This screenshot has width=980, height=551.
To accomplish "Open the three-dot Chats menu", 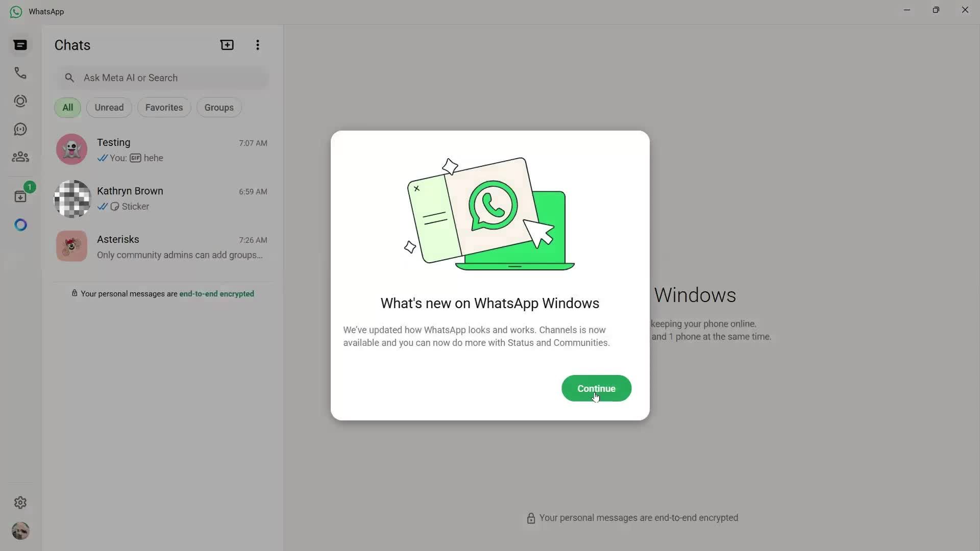I will [x=258, y=45].
